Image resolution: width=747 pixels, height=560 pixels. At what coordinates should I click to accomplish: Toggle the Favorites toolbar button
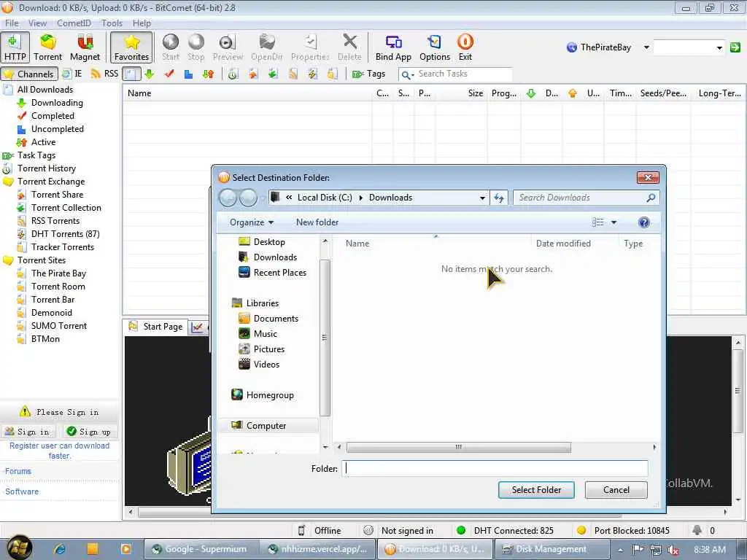point(131,47)
